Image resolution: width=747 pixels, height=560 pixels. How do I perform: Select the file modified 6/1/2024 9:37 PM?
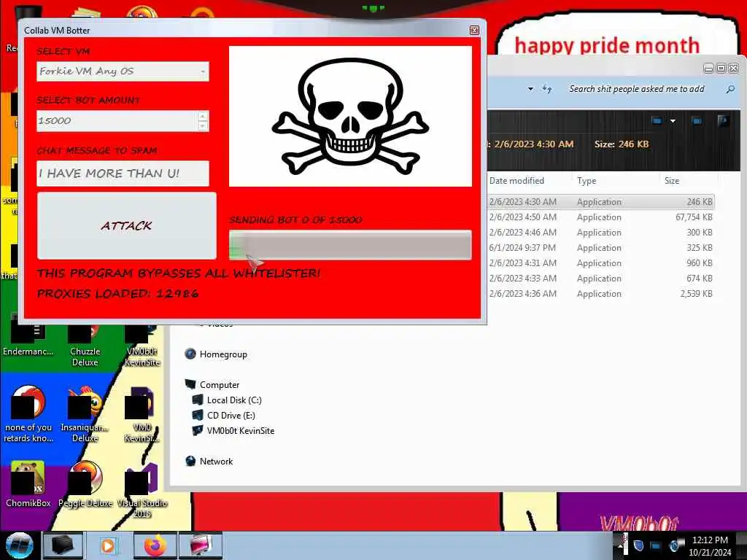[x=601, y=248]
